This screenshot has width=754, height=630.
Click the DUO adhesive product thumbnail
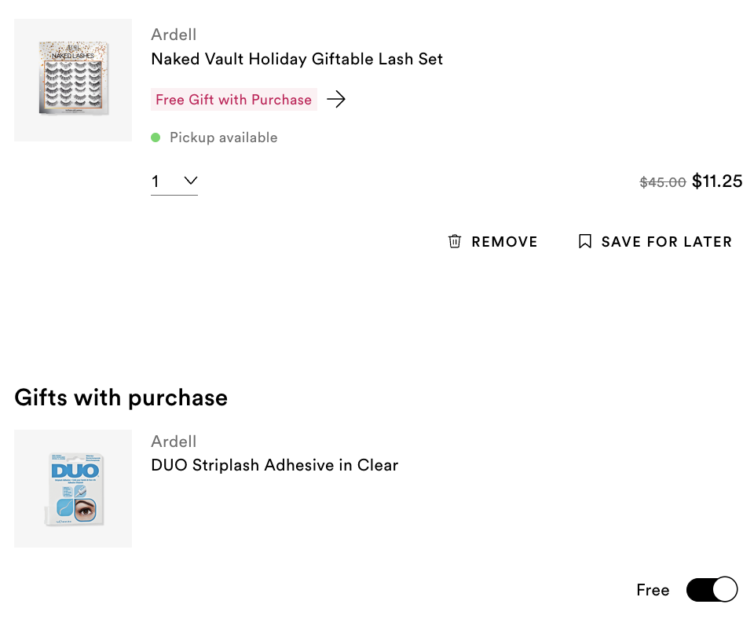[73, 489]
